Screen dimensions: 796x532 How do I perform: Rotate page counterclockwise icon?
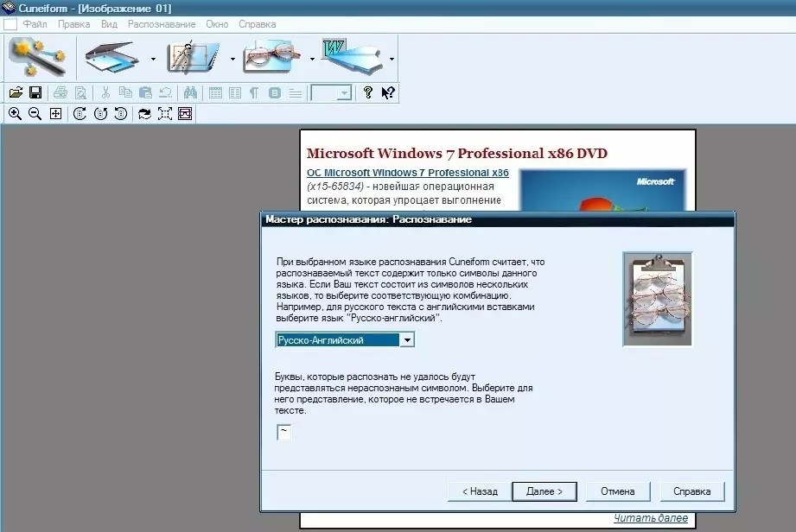(121, 114)
